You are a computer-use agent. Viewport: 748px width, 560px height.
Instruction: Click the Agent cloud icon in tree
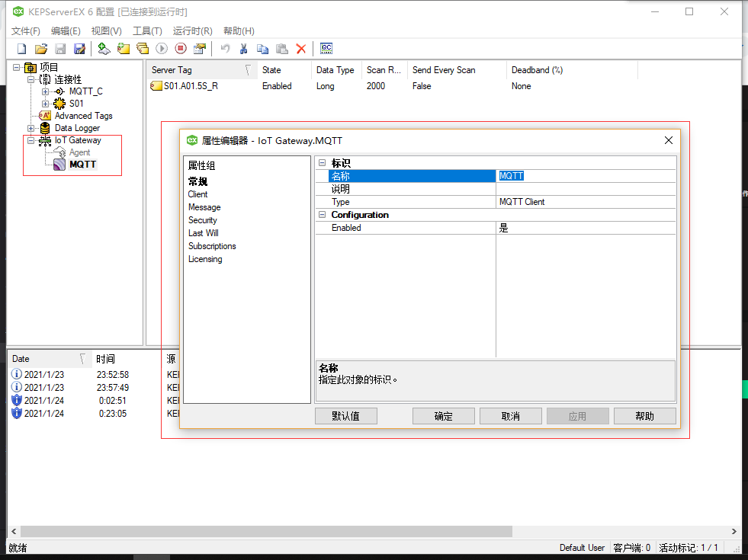pos(59,152)
